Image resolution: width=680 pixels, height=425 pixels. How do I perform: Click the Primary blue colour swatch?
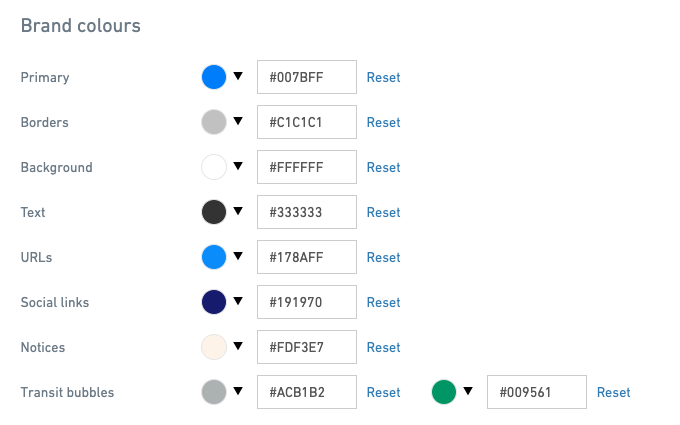click(214, 77)
